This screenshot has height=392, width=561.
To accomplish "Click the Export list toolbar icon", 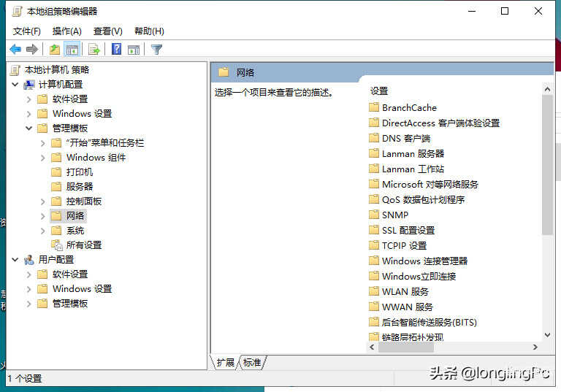I will pyautogui.click(x=94, y=50).
